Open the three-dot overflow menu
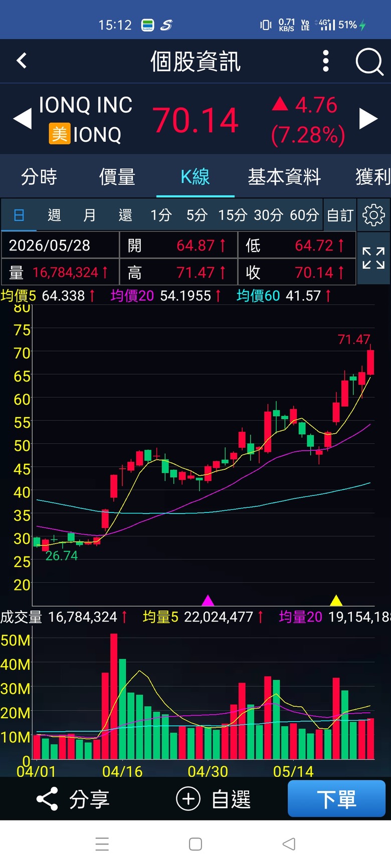Viewport: 391px width, 868px height. 326,61
